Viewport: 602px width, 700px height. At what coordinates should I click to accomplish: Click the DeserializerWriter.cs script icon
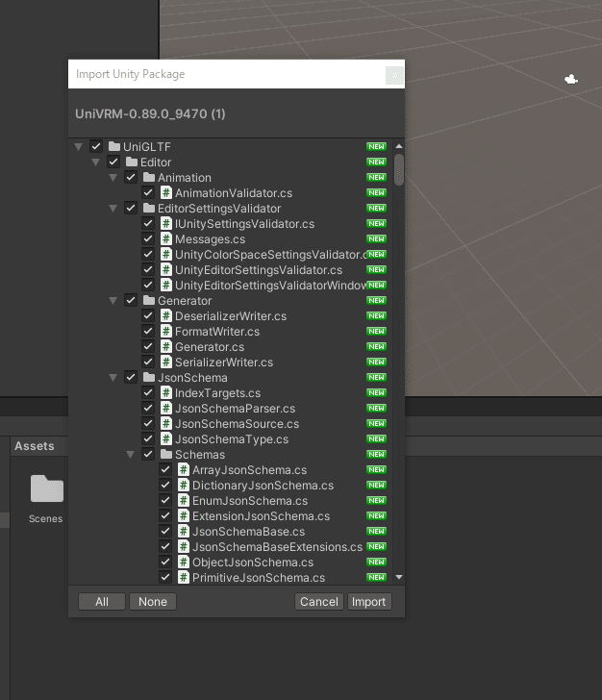click(166, 316)
